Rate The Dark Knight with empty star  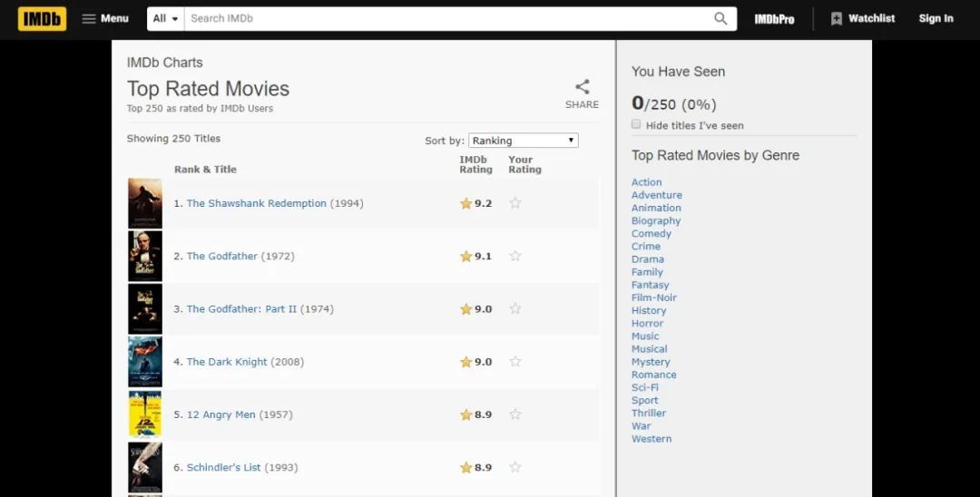[515, 362]
